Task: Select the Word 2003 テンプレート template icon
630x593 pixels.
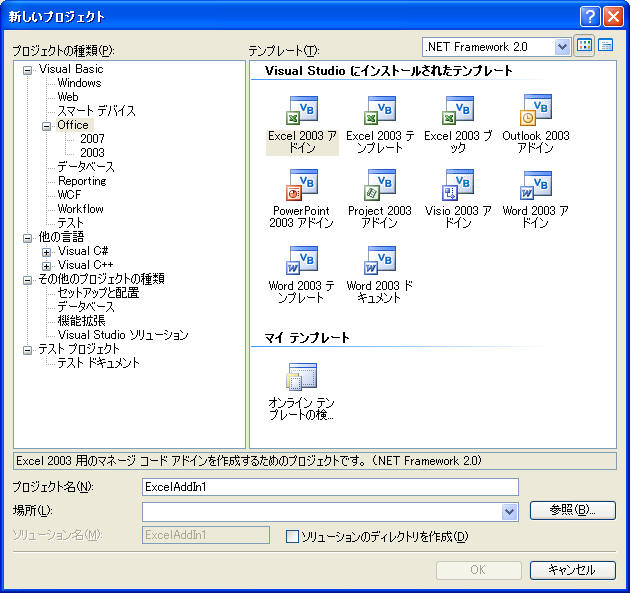Action: coord(302,260)
